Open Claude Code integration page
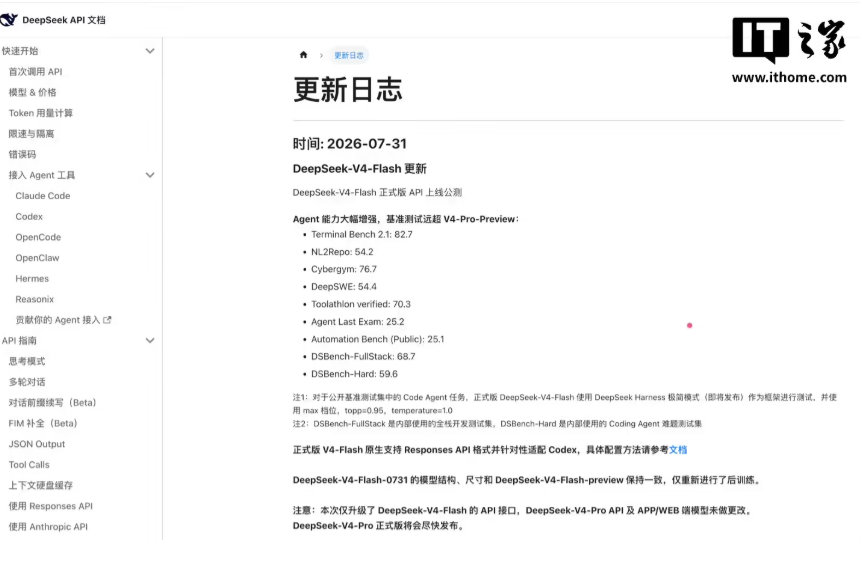The image size is (862, 566). click(x=43, y=196)
